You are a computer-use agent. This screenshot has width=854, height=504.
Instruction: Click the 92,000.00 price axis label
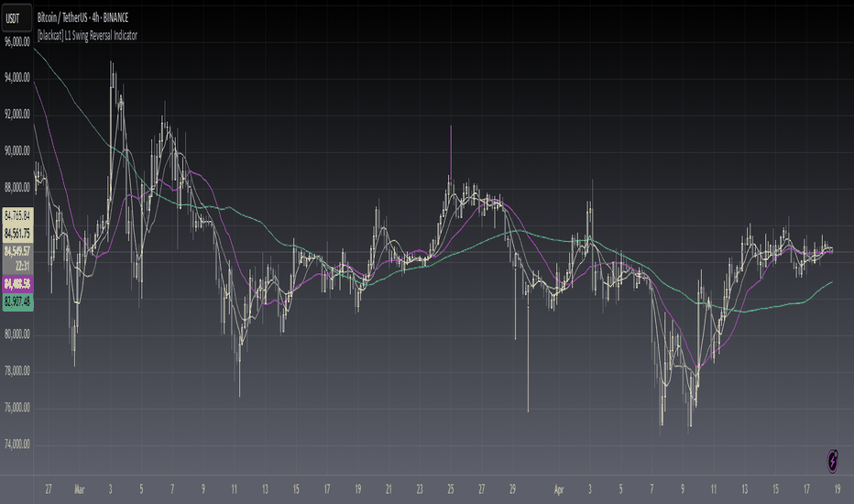[16, 114]
